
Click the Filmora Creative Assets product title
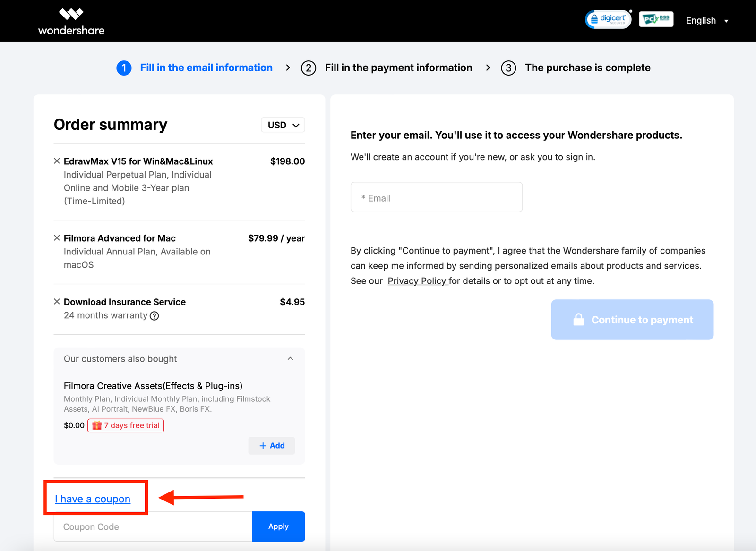click(x=153, y=386)
